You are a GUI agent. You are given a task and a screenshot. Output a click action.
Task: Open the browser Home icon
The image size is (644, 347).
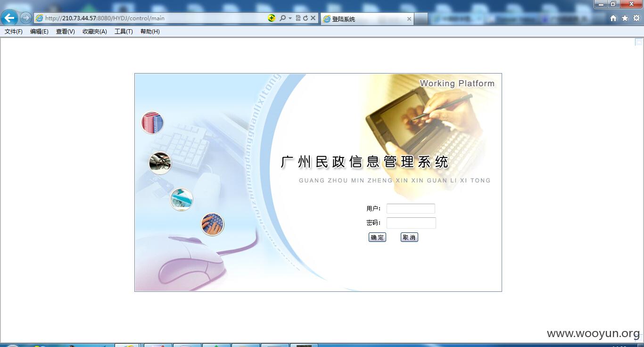(613, 18)
